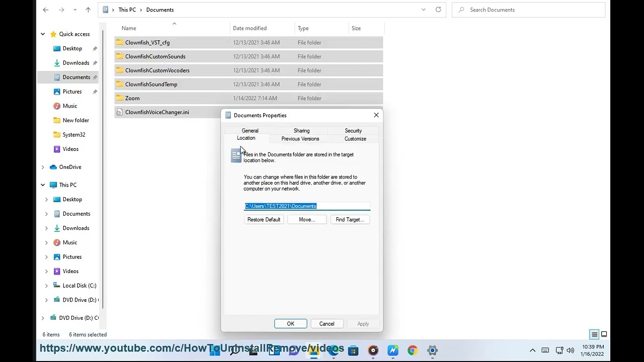Screen dimensions: 644x362
Task: Expand Documents under This PC
Action: [47, 214]
